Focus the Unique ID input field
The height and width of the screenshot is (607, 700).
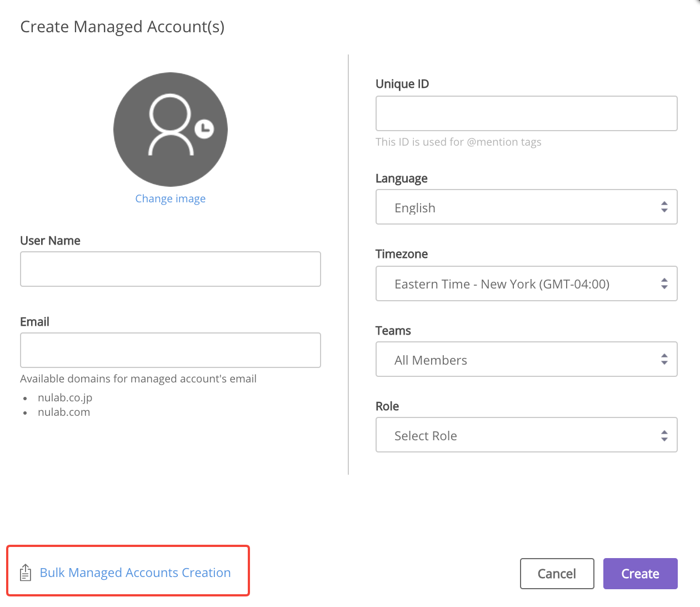(527, 113)
